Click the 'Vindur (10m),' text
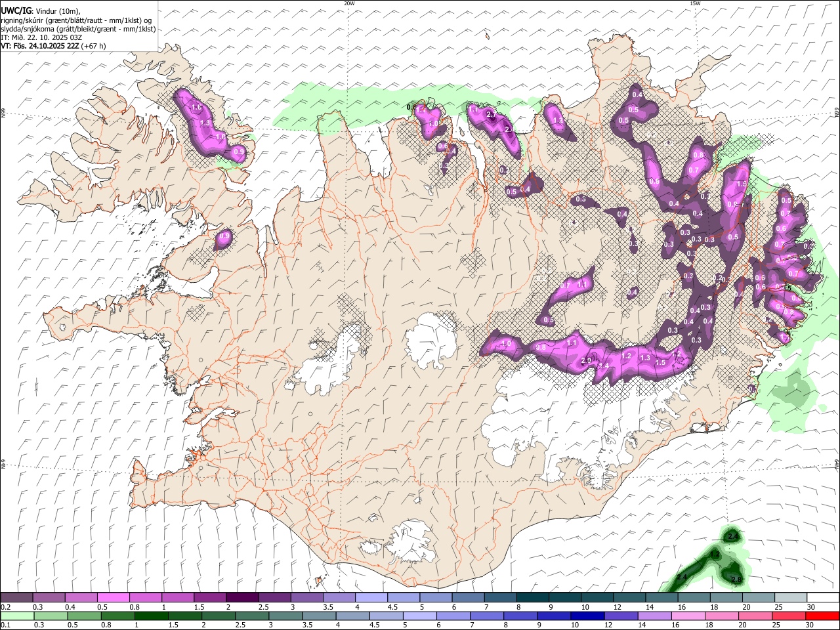Image resolution: width=840 pixels, height=630 pixels. pyautogui.click(x=57, y=11)
